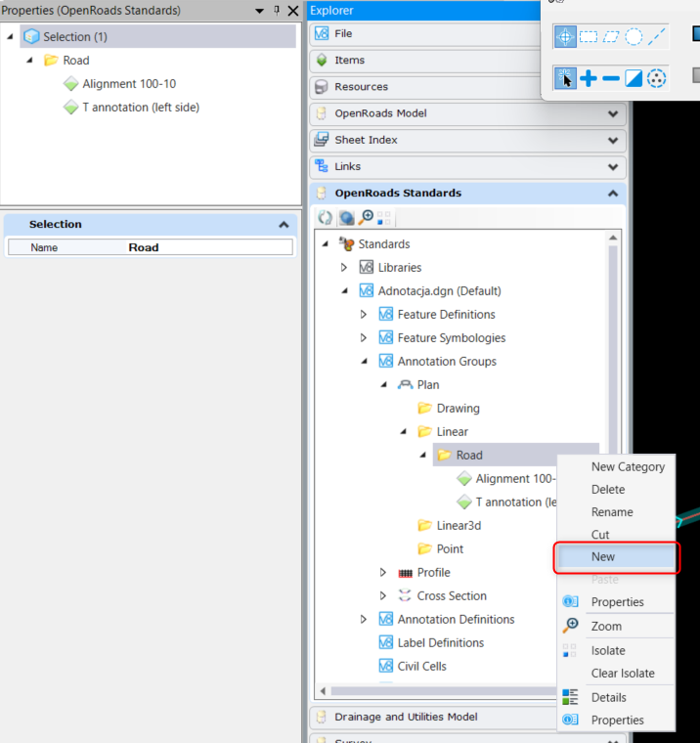Click the Links icon in Explorer

tap(322, 166)
